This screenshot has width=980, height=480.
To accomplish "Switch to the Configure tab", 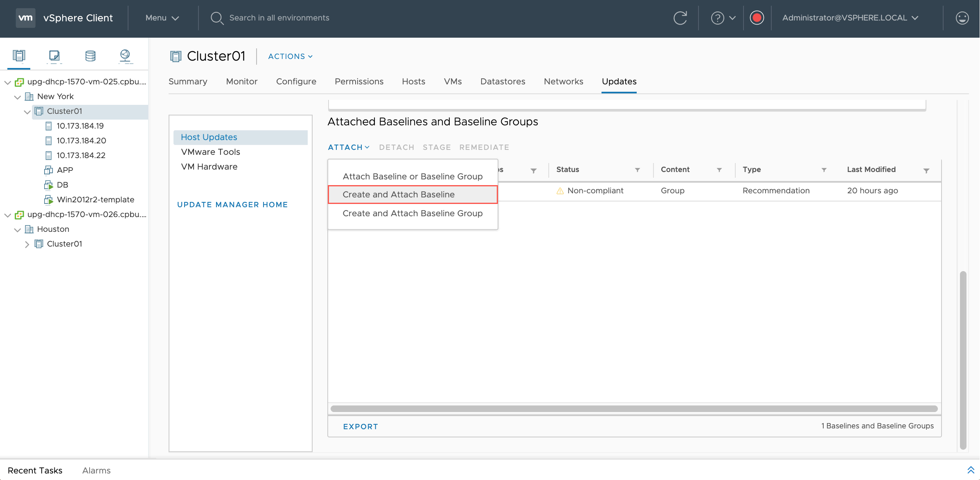I will 296,82.
